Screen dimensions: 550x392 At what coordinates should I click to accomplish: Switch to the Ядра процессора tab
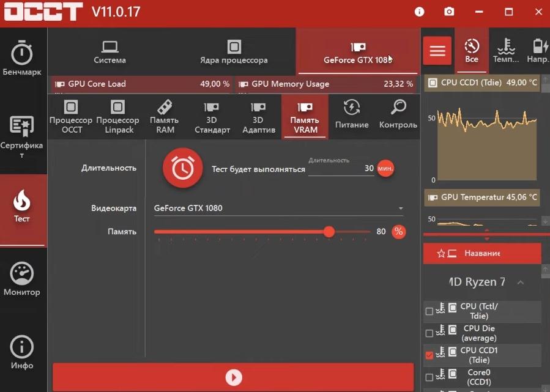point(234,51)
